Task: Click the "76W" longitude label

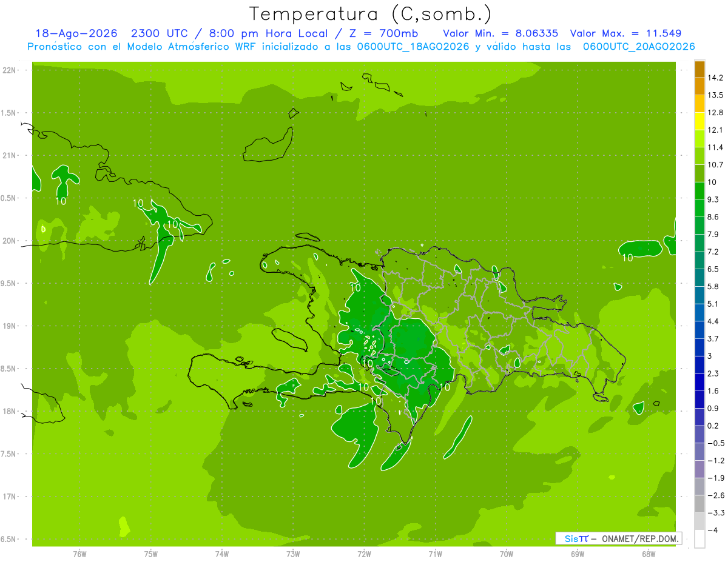Action: point(79,554)
